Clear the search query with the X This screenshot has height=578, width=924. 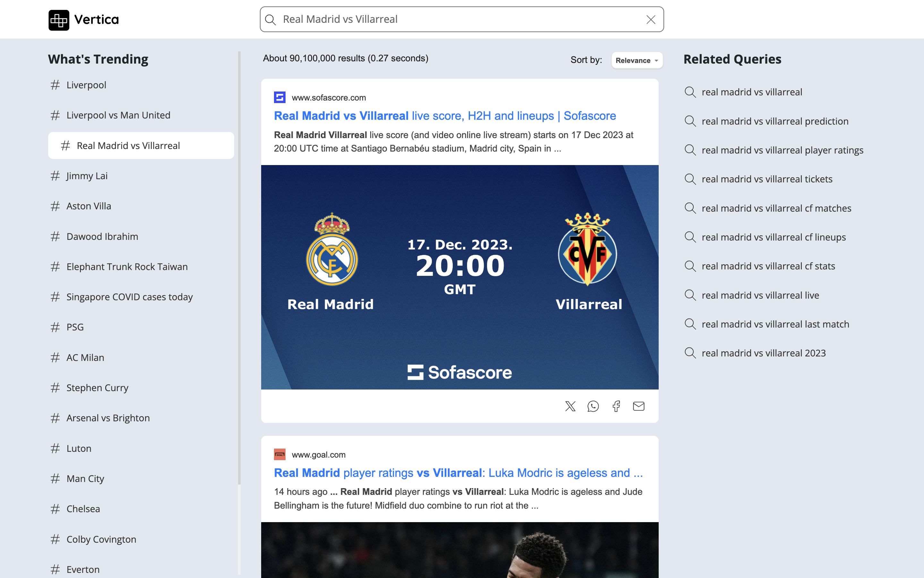click(651, 20)
